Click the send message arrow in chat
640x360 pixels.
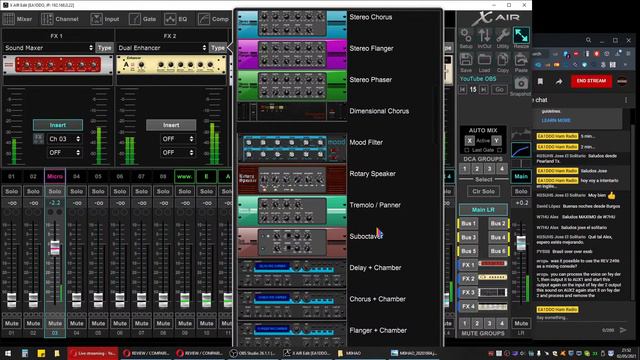tap(623, 330)
